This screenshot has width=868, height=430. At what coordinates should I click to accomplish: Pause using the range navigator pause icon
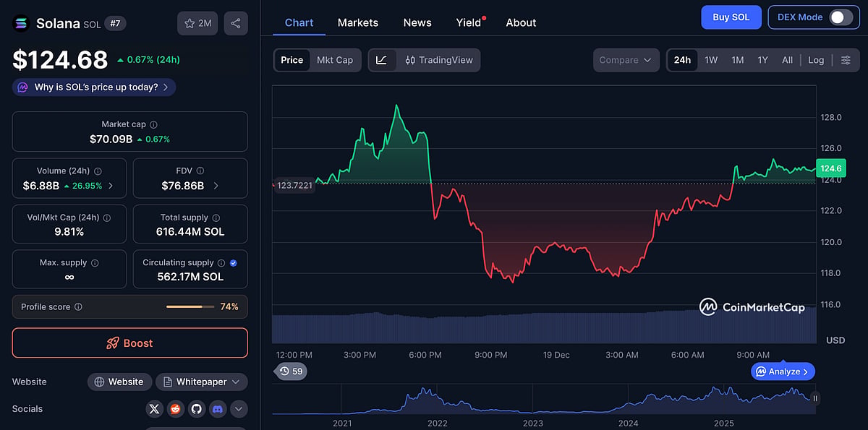(x=815, y=397)
